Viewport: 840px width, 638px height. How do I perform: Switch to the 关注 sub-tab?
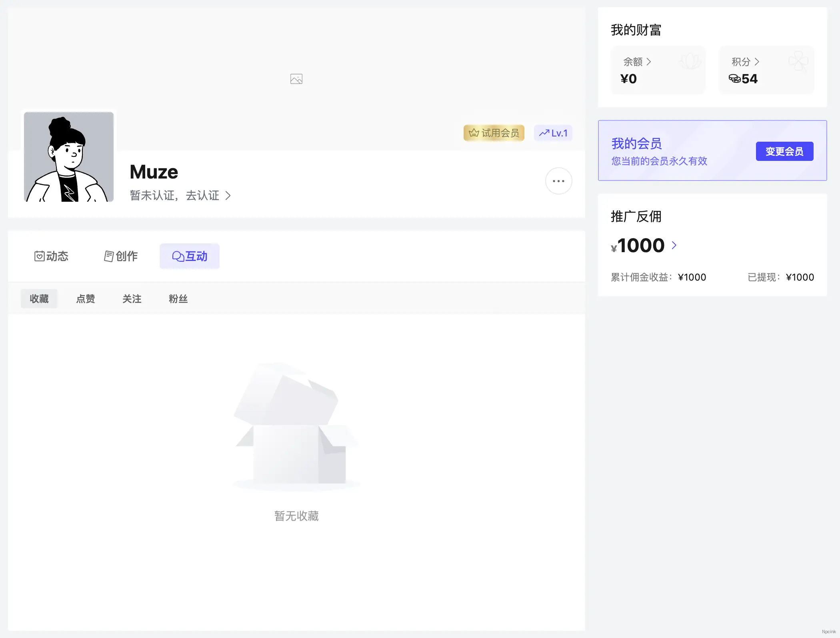click(x=132, y=299)
